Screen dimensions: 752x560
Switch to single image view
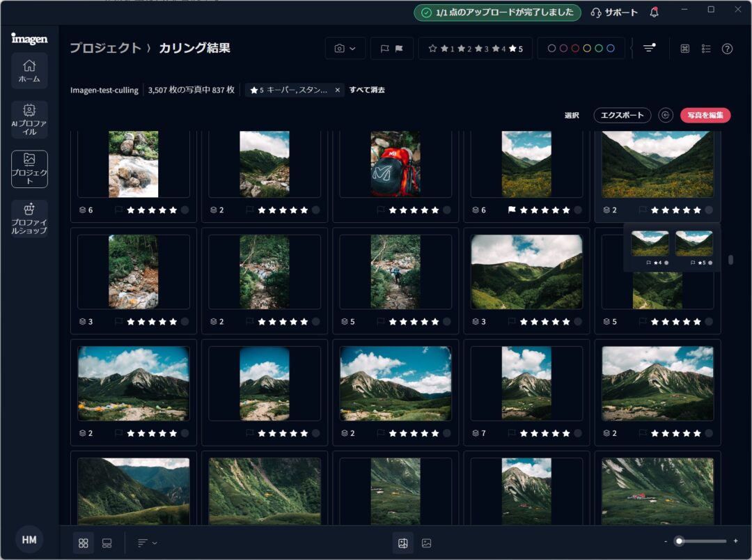426,543
